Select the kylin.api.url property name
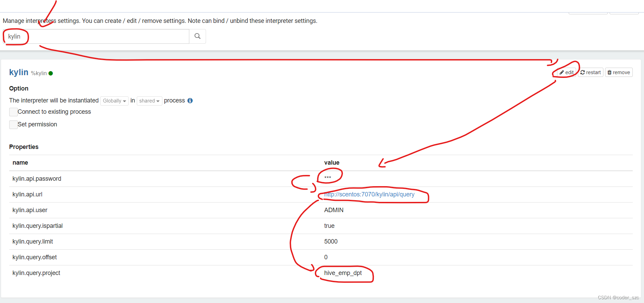Viewport: 644px width, 303px height. (27, 194)
